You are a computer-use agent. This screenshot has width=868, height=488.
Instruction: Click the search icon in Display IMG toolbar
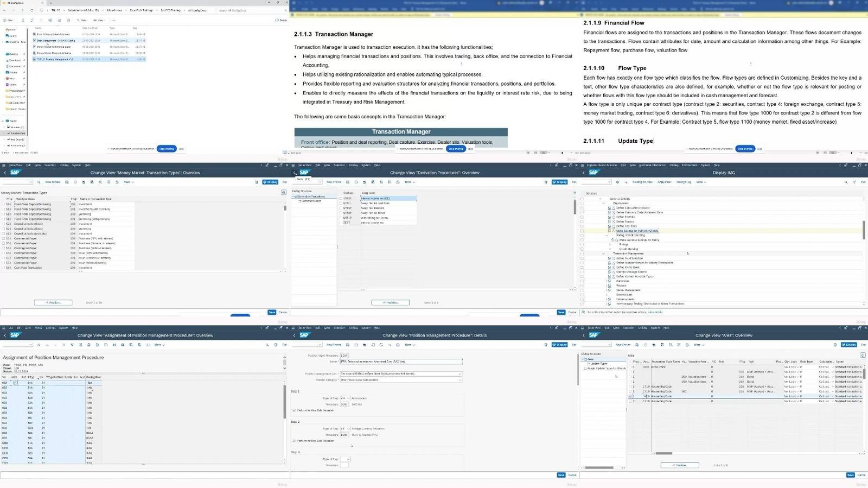[846, 182]
